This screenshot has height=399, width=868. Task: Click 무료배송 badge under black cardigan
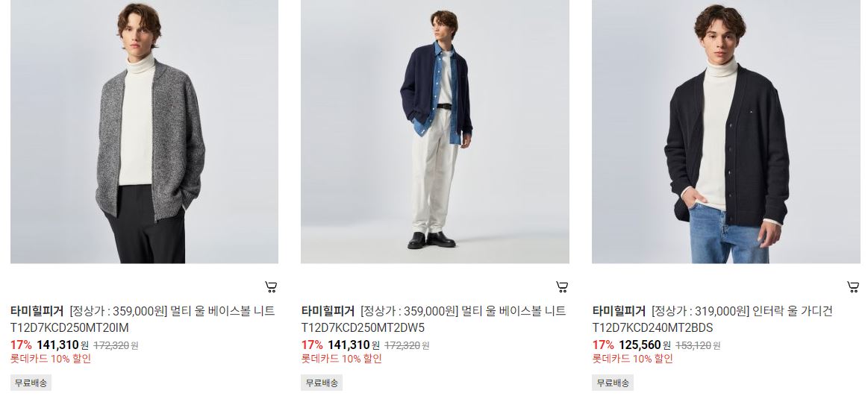pos(613,383)
